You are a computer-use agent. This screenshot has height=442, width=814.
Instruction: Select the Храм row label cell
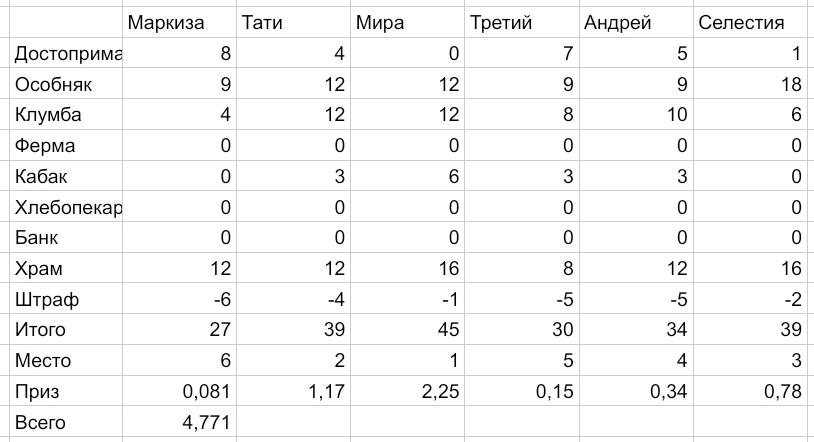pos(66,268)
